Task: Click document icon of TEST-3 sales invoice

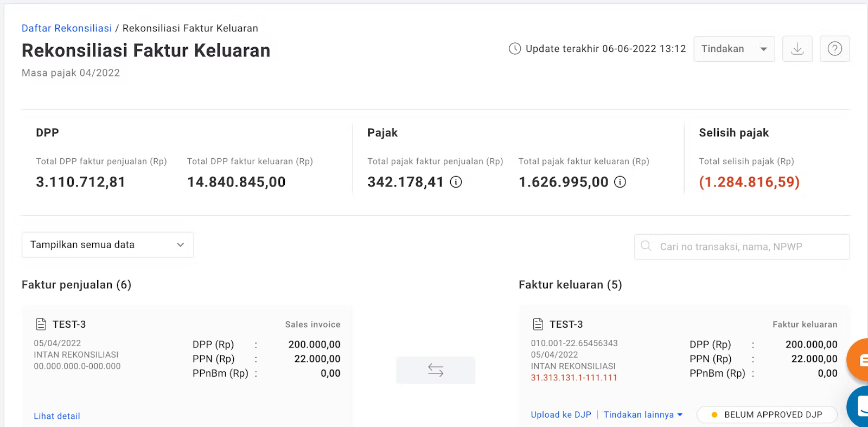Action: pyautogui.click(x=41, y=324)
